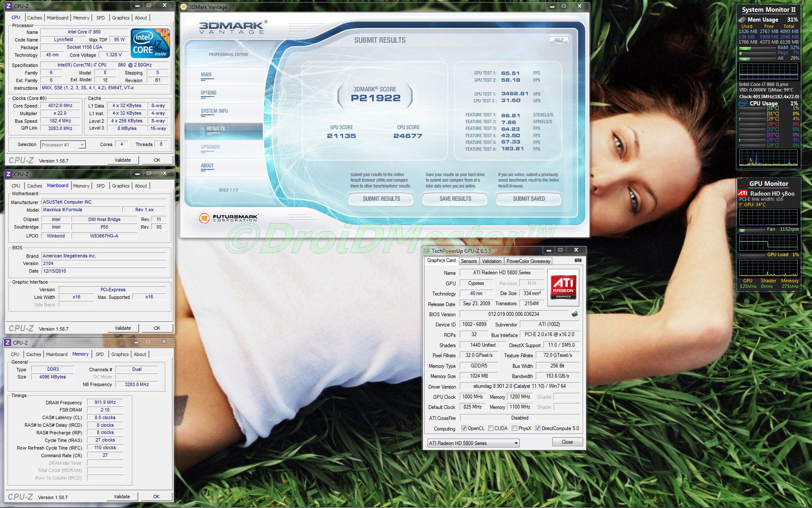Open the PowerColor Giveaway tab

pos(528,261)
